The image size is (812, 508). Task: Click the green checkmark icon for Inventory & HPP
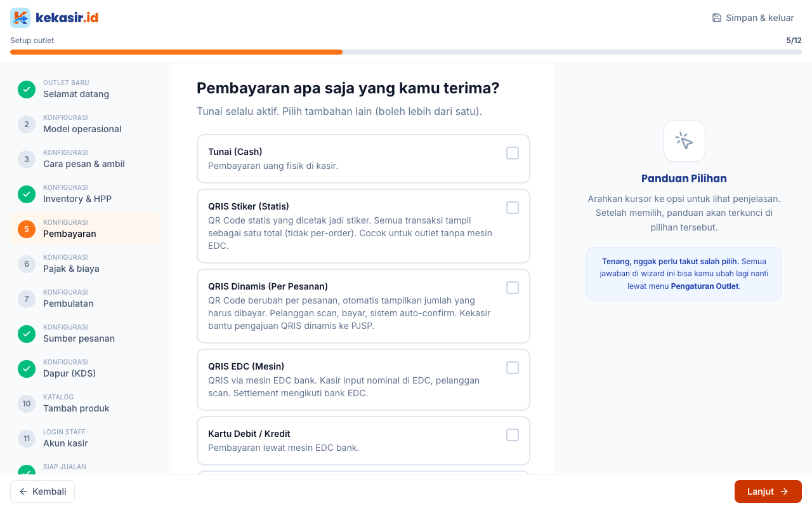27,194
